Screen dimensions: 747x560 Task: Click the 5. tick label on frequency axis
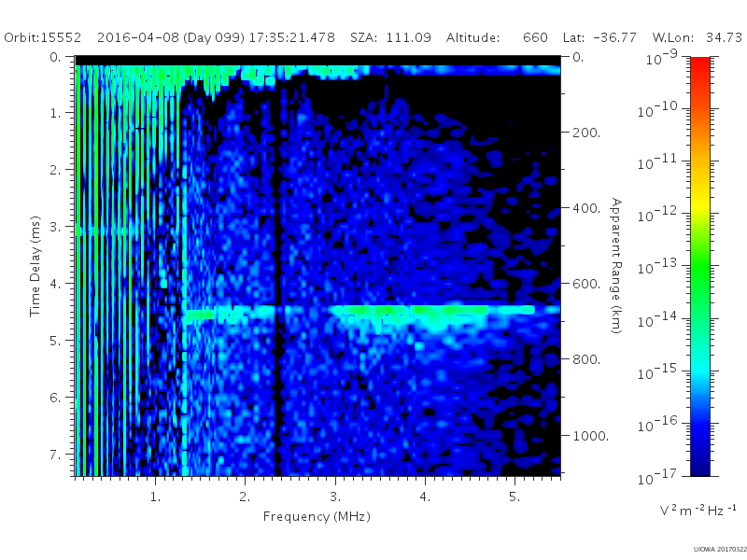tap(514, 497)
